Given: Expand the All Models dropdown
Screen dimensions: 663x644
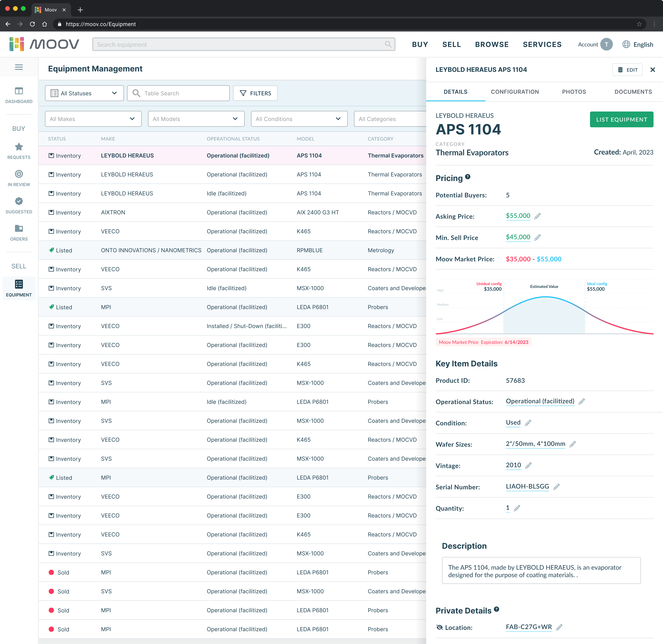Looking at the screenshot, I should (196, 119).
